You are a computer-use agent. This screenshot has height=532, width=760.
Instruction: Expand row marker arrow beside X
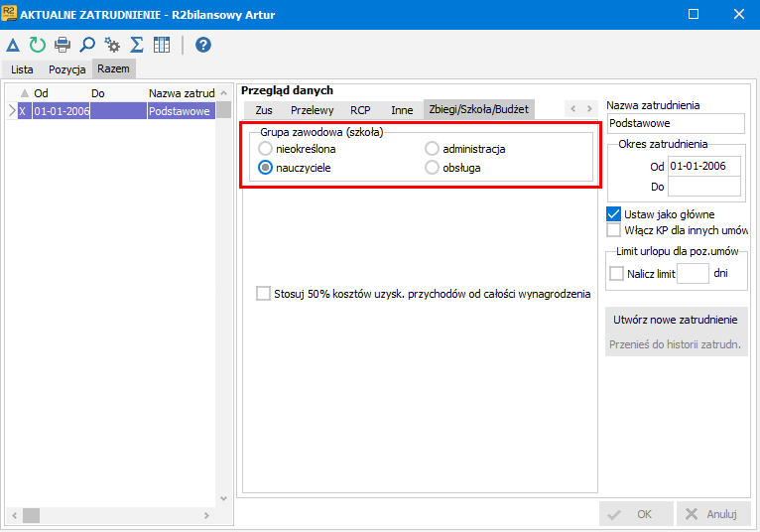[12, 111]
